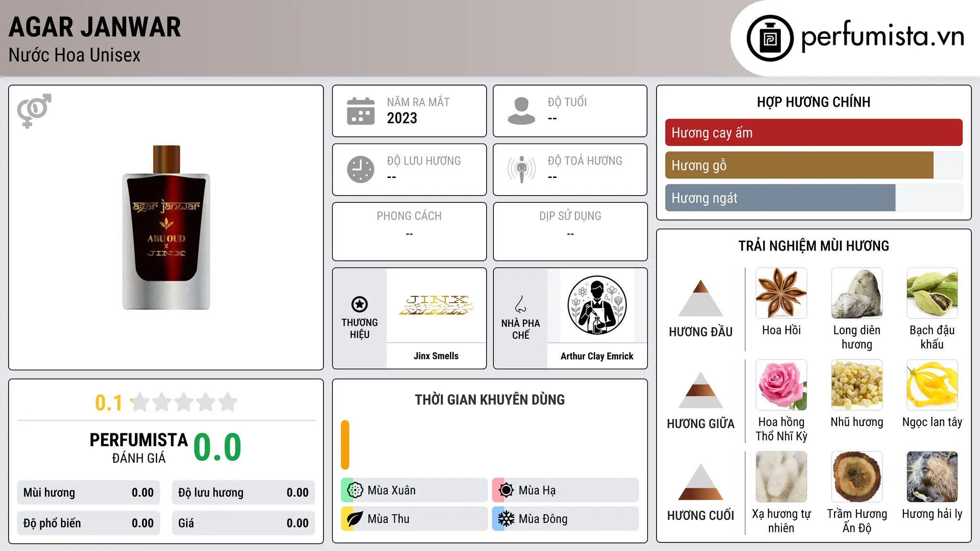Click the Nước Hoa Unisex subtitle
The image size is (980, 551).
click(x=74, y=55)
